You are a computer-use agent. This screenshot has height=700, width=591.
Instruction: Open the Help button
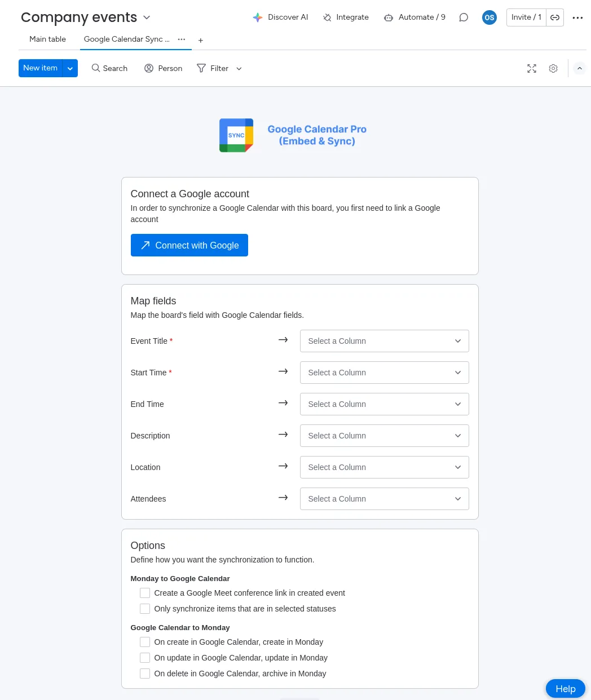(566, 689)
